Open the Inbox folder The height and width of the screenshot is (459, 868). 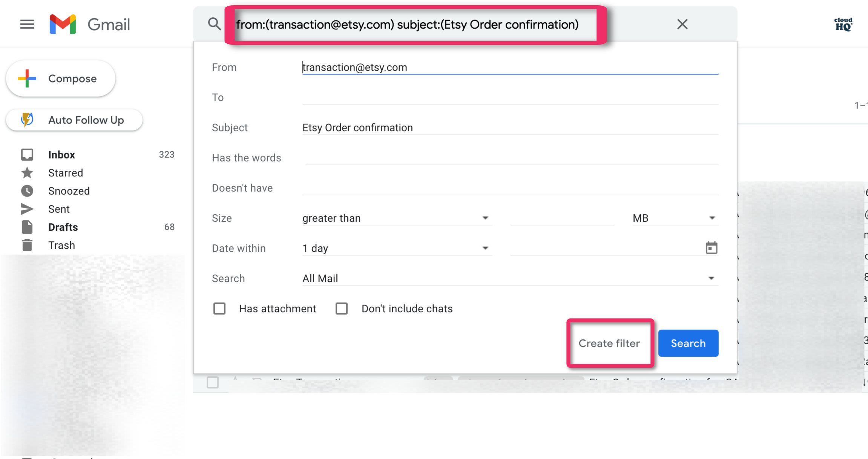click(x=61, y=155)
